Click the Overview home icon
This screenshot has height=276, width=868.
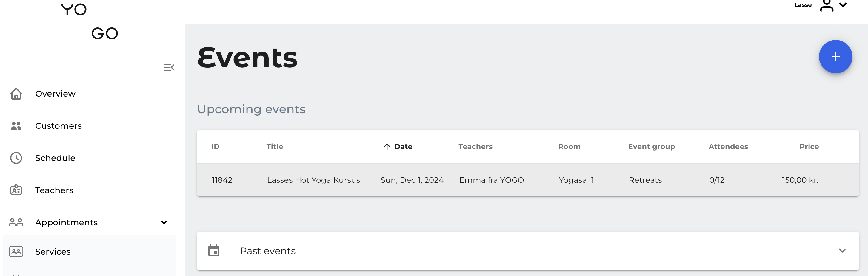click(16, 94)
